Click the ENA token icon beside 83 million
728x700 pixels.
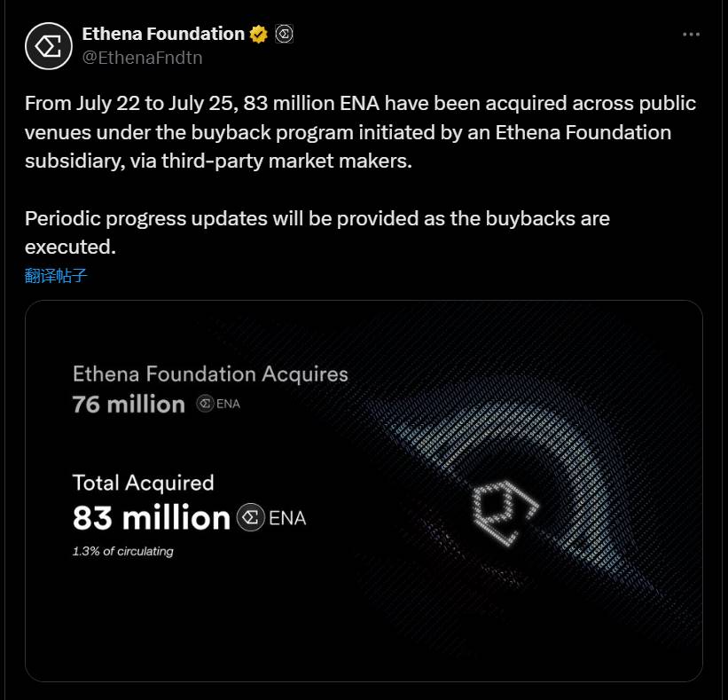[x=250, y=517]
